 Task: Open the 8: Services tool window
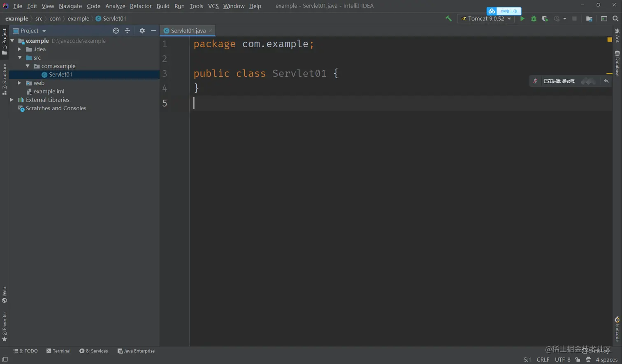(94, 351)
